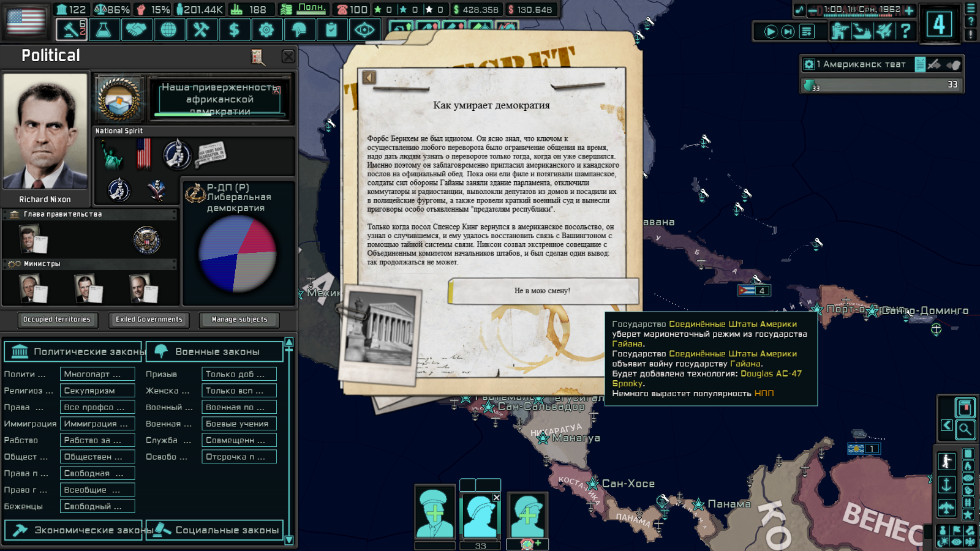This screenshot has height=551, width=980.
Task: Choose the 'Не в мою смену!' event option
Action: (x=543, y=291)
